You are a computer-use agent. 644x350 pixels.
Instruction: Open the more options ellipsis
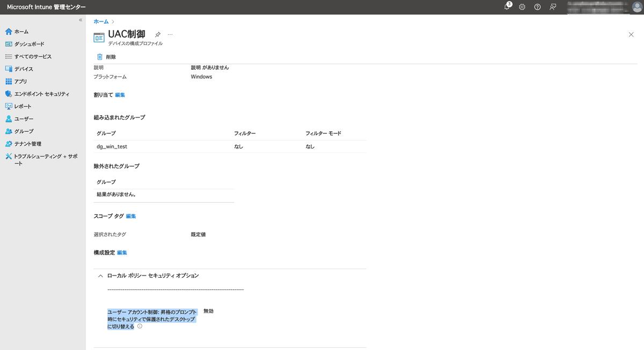click(170, 34)
